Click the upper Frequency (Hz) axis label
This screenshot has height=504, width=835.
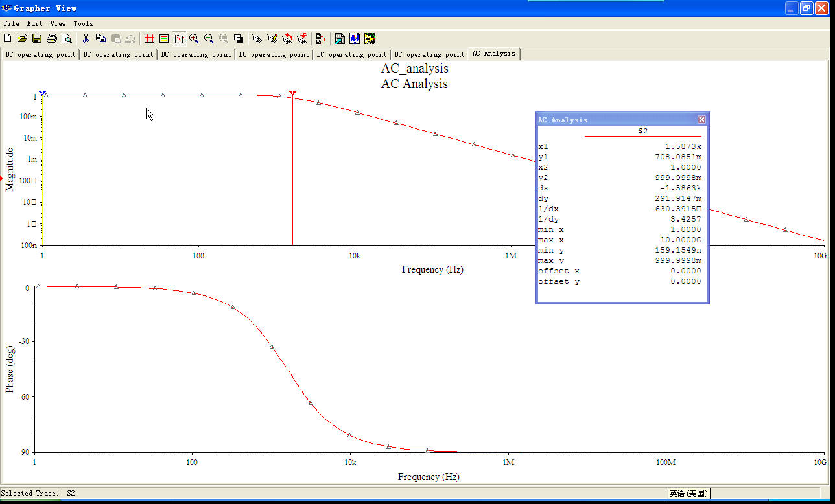432,269
